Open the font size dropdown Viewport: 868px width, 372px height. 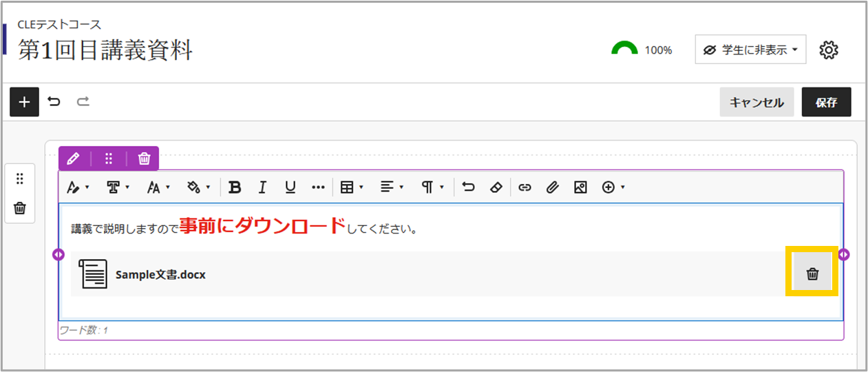(158, 187)
